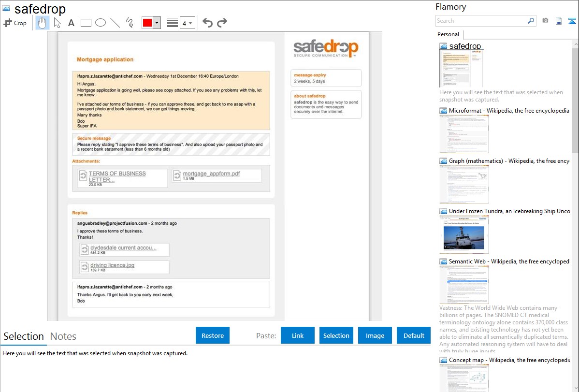
Task: Open the Personal tab
Action: coord(449,34)
